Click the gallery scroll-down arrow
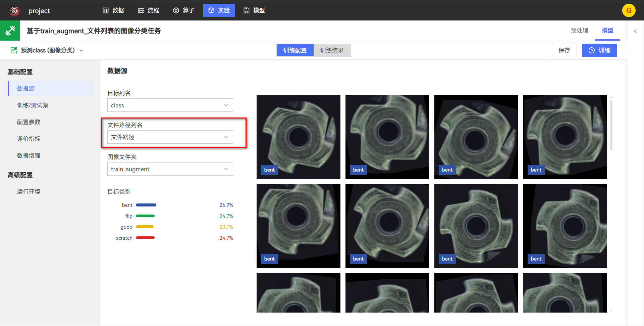Screen dimensions: 644x326 [611, 311]
